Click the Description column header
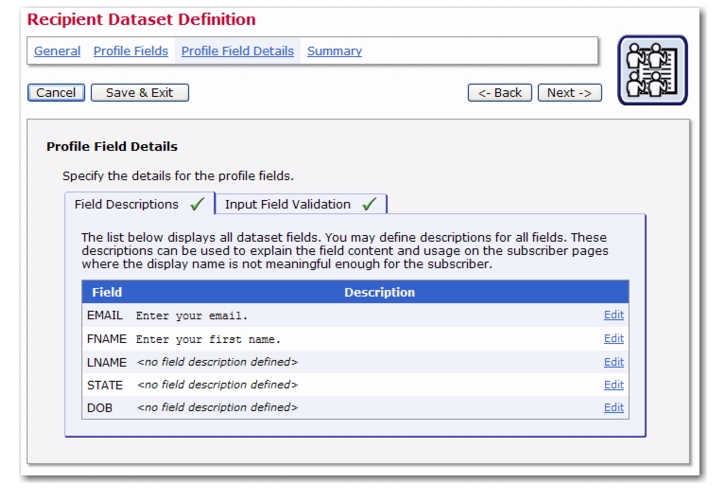This screenshot has width=719, height=489. (x=379, y=292)
